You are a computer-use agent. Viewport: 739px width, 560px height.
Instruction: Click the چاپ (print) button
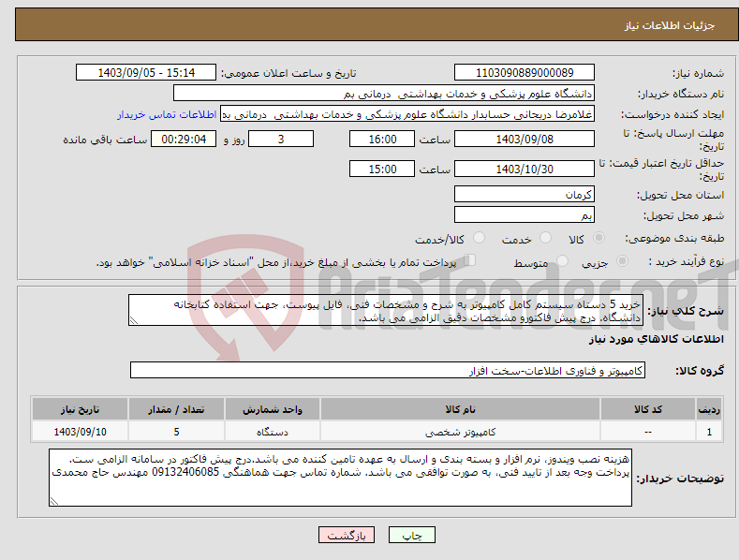(411, 535)
